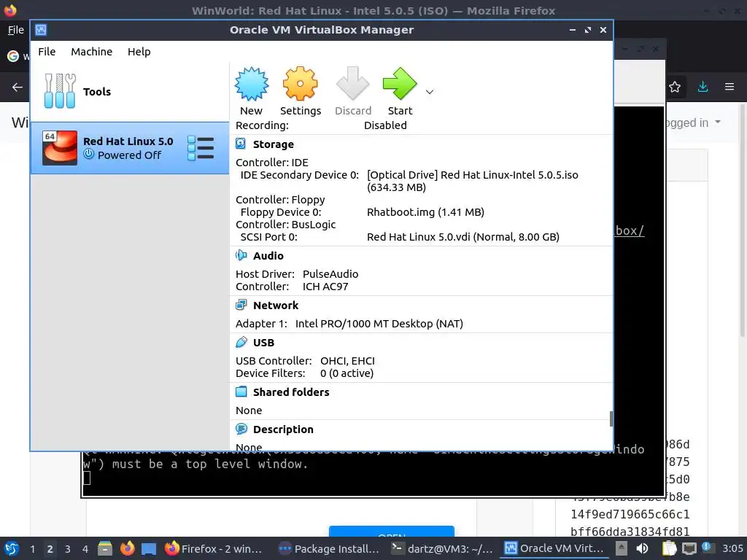Screen dimensions: 747x560
Task: Open the Tools section icon
Action: coord(60,91)
